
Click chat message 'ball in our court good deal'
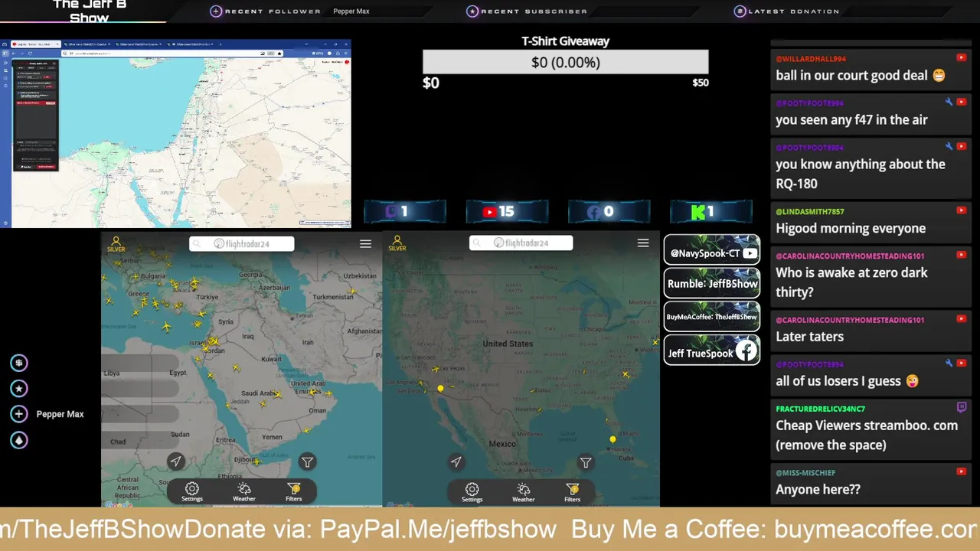[x=860, y=75]
